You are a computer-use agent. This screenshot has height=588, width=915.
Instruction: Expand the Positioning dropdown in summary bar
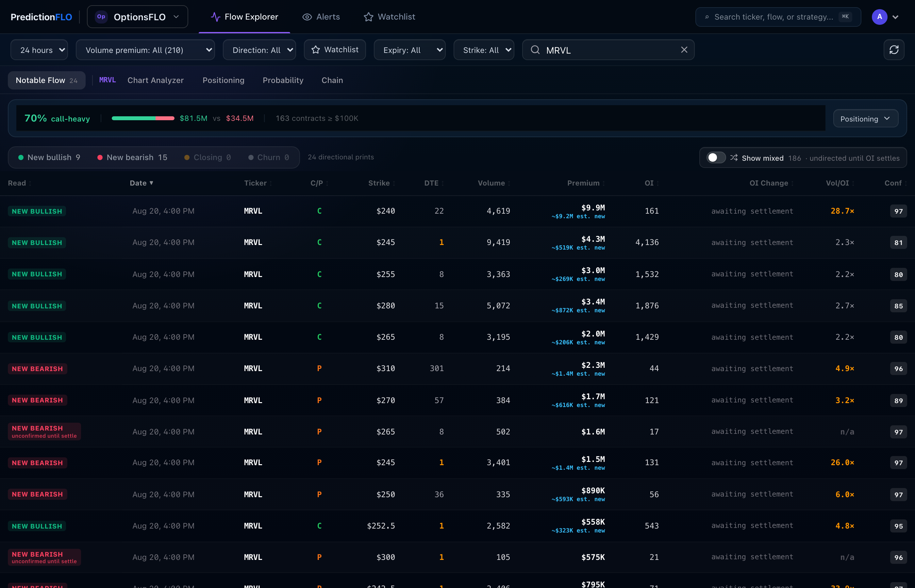point(865,118)
